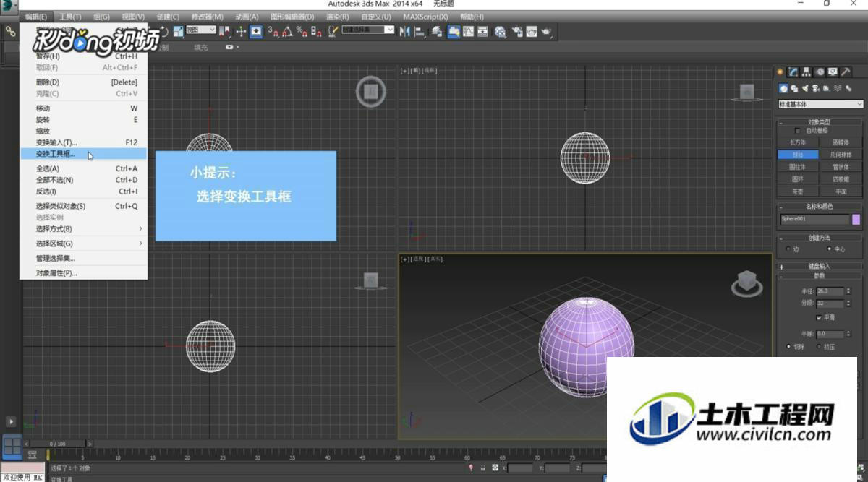
Task: Toggle the Angle Snap tool
Action: (x=287, y=31)
